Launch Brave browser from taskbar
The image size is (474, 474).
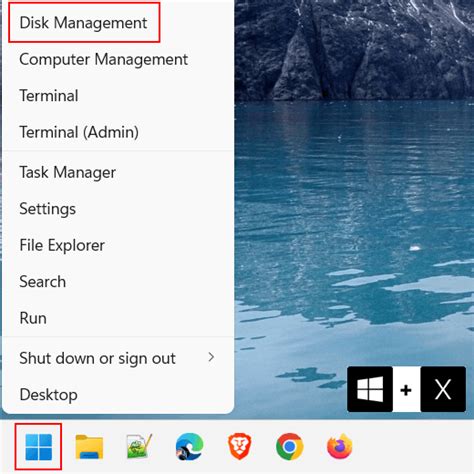(x=239, y=447)
